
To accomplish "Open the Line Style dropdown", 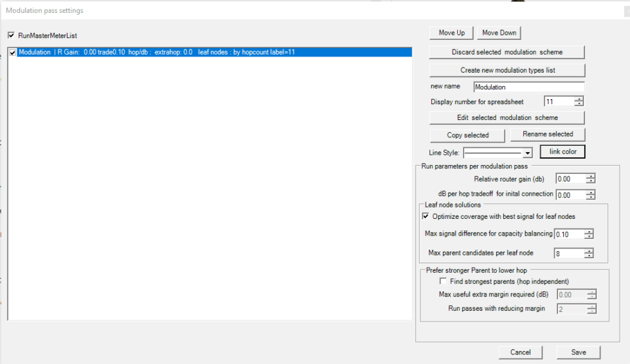I will coord(527,153).
